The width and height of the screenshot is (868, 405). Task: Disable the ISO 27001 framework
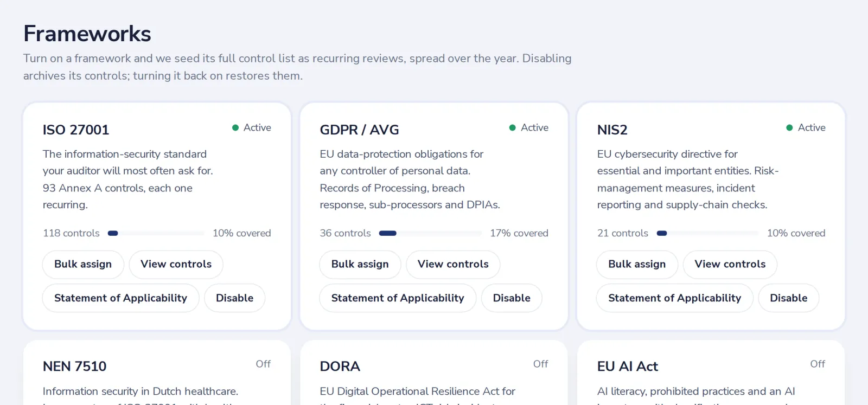(x=234, y=298)
